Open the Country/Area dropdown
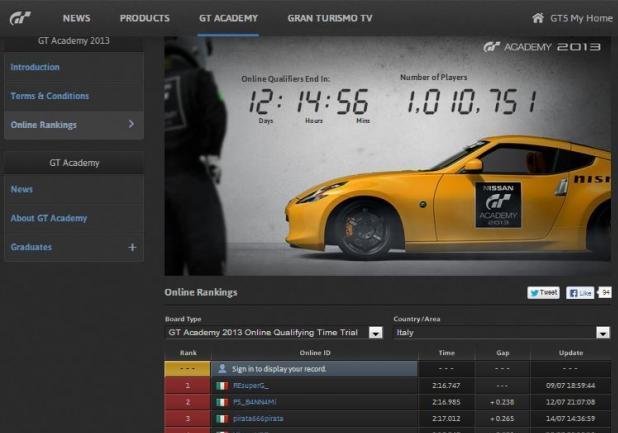Viewport: 618px width, 433px height. pyautogui.click(x=602, y=332)
